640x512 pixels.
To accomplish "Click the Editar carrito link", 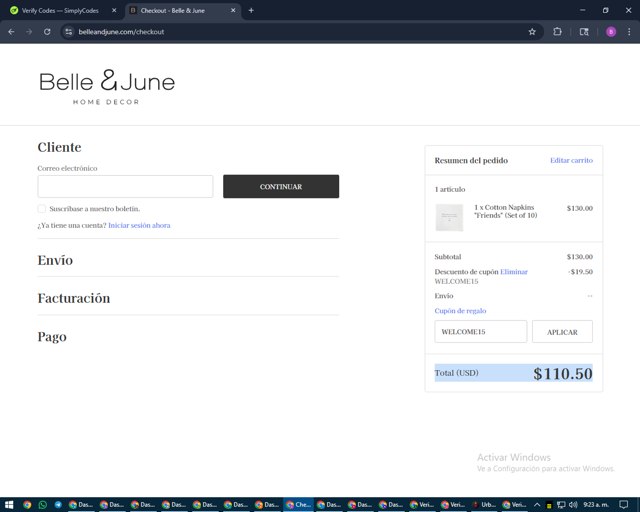I will click(571, 160).
